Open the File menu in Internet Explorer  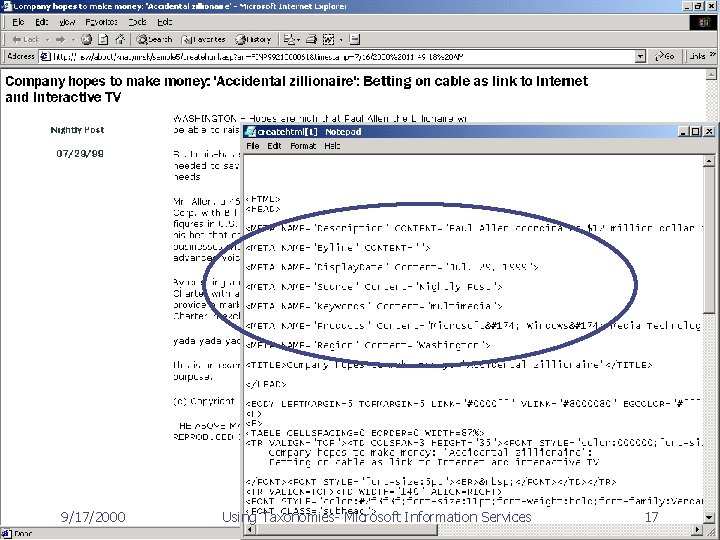pos(18,22)
